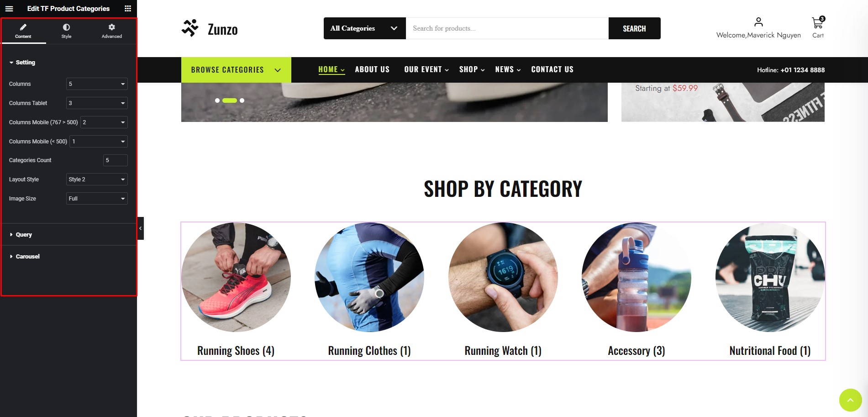Open the shopping cart icon
This screenshot has width=868, height=417.
pyautogui.click(x=817, y=22)
